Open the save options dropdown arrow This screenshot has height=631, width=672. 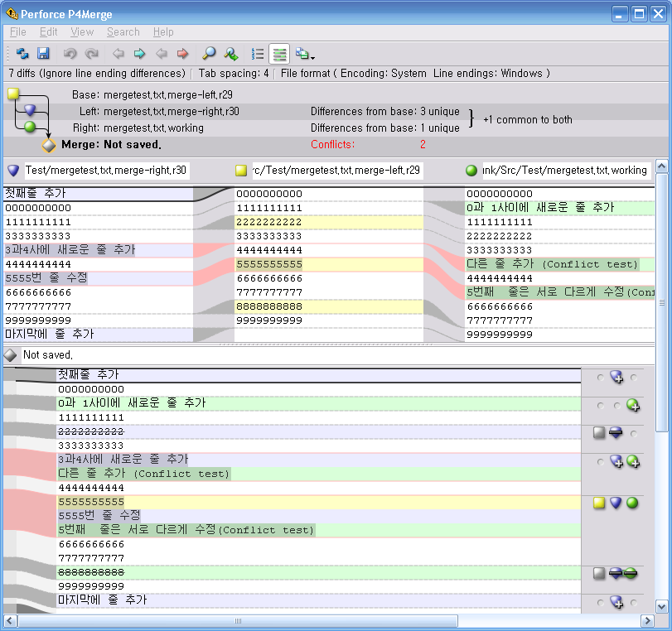pyautogui.click(x=312, y=56)
